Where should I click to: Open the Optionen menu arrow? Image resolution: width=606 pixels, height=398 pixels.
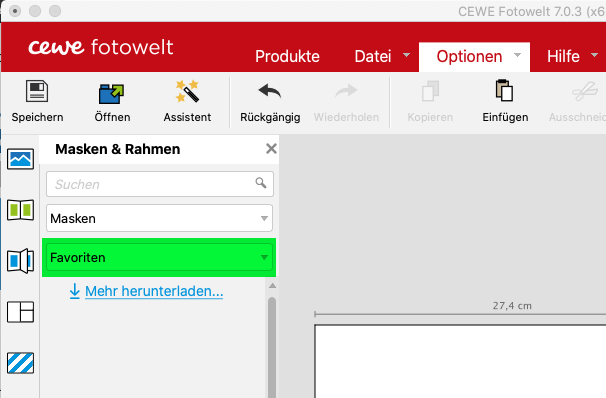click(517, 55)
